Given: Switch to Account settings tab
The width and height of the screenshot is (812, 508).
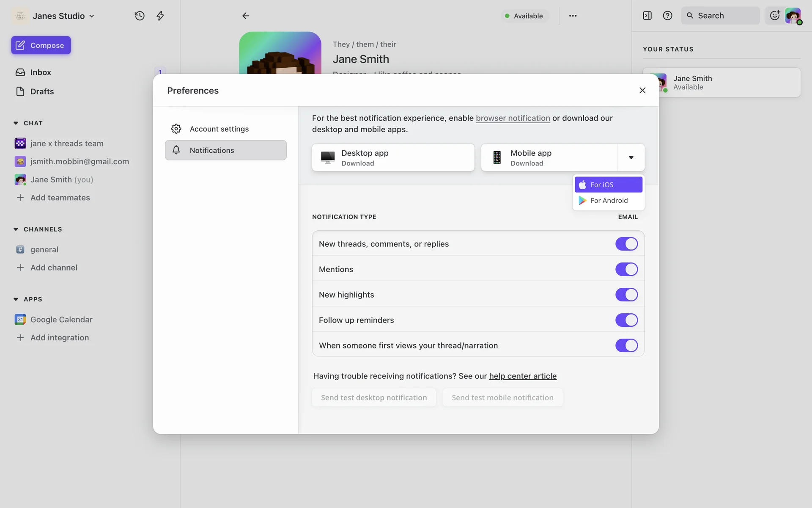Looking at the screenshot, I should (x=219, y=129).
